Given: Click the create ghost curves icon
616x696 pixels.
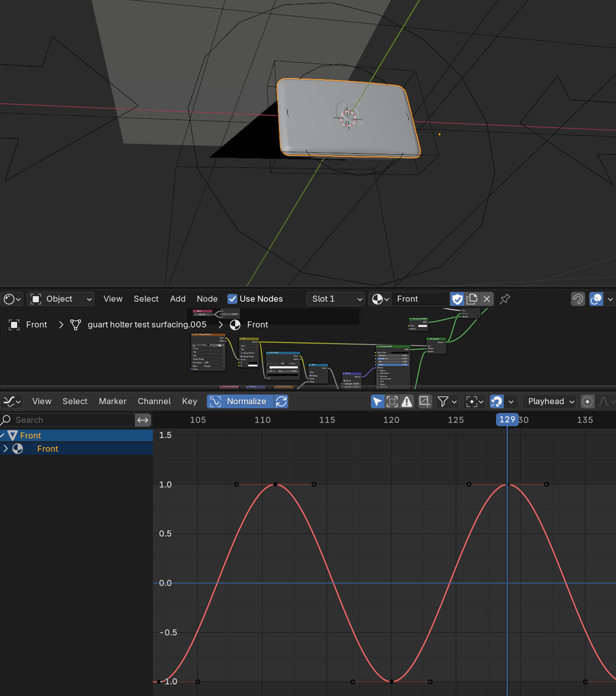Looking at the screenshot, I should click(425, 402).
